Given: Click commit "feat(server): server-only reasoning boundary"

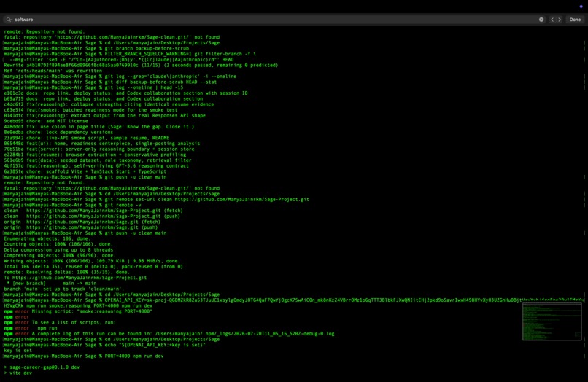Looking at the screenshot, I should [99, 149].
